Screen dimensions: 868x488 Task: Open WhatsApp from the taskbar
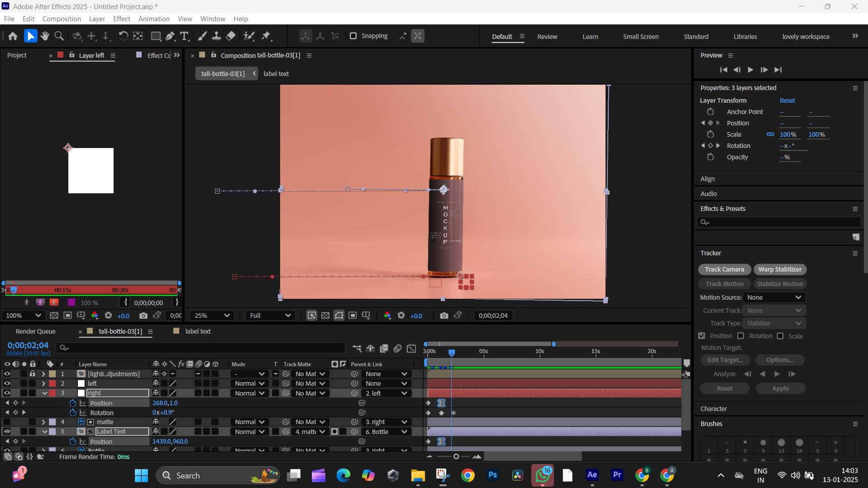coord(542,475)
